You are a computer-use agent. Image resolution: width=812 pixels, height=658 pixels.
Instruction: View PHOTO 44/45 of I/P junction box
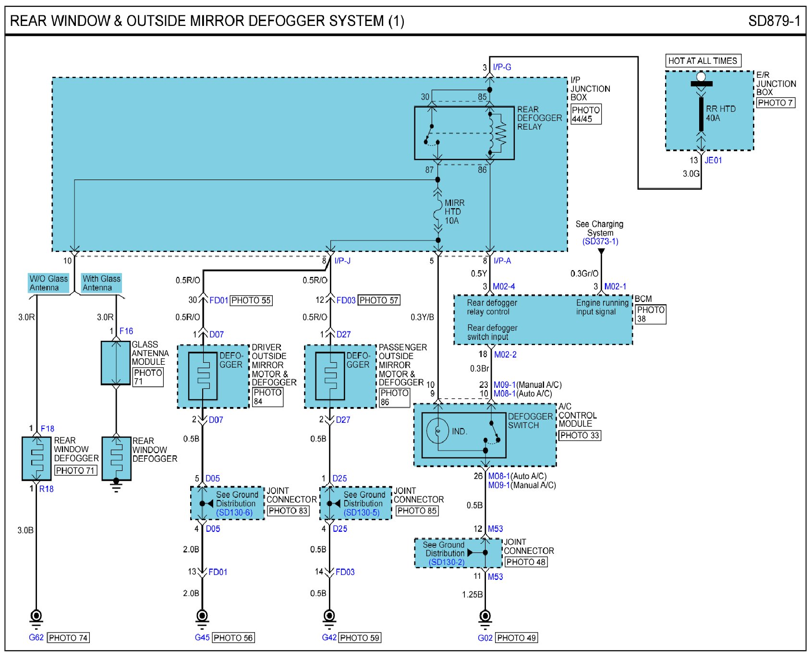coord(585,114)
